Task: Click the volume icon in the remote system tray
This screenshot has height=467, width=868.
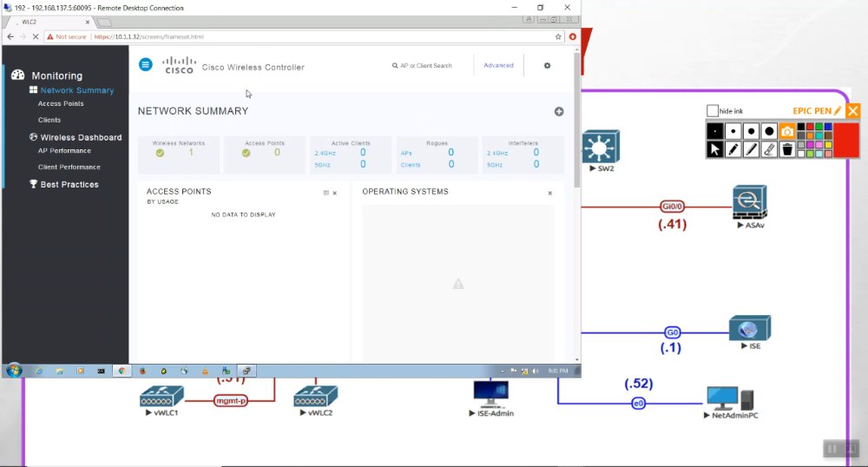Action: 536,371
